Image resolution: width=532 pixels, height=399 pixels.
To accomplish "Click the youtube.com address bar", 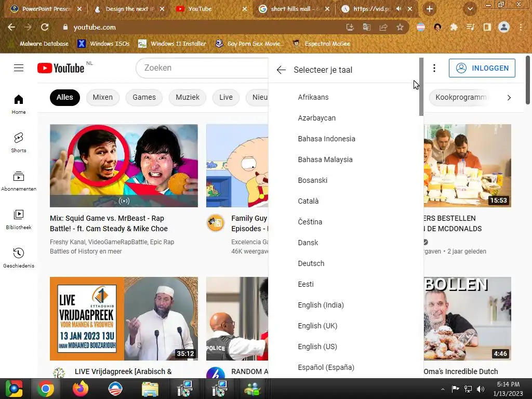I will pos(204,27).
